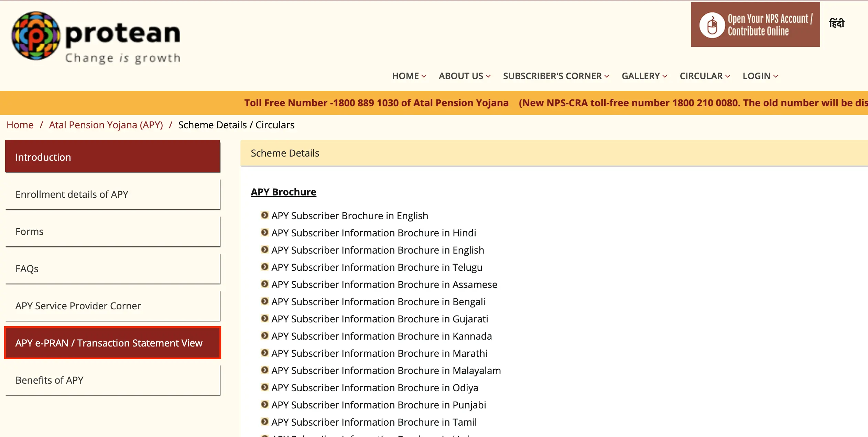This screenshot has width=868, height=437.
Task: Open Enrollment details of APY
Action: click(112, 194)
